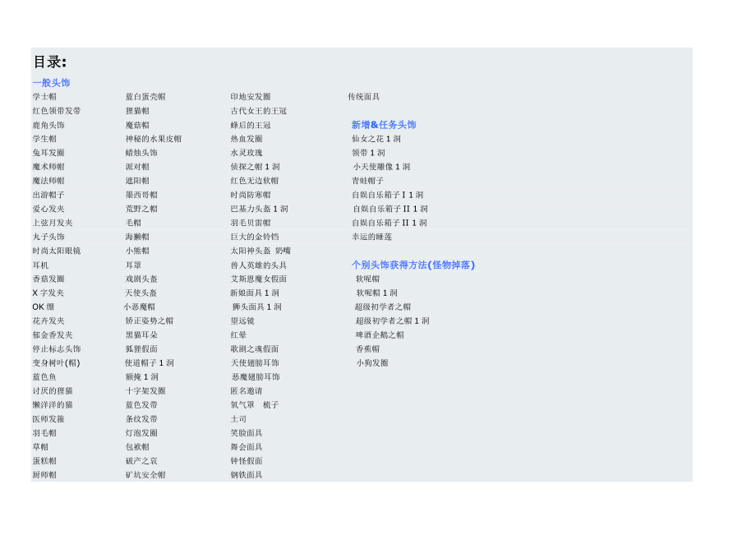Viewport: 756px width, 535px height.
Task: Select the 学士帽 entry
Action: pyautogui.click(x=44, y=97)
